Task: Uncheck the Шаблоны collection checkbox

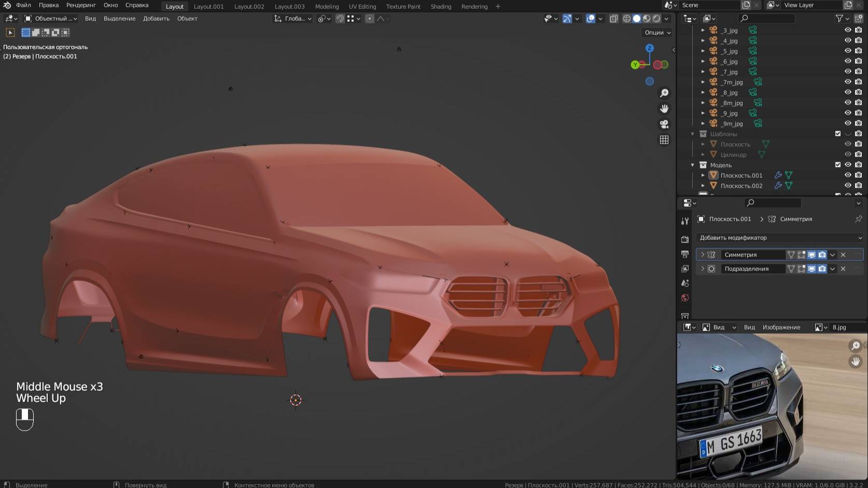Action: coord(837,133)
